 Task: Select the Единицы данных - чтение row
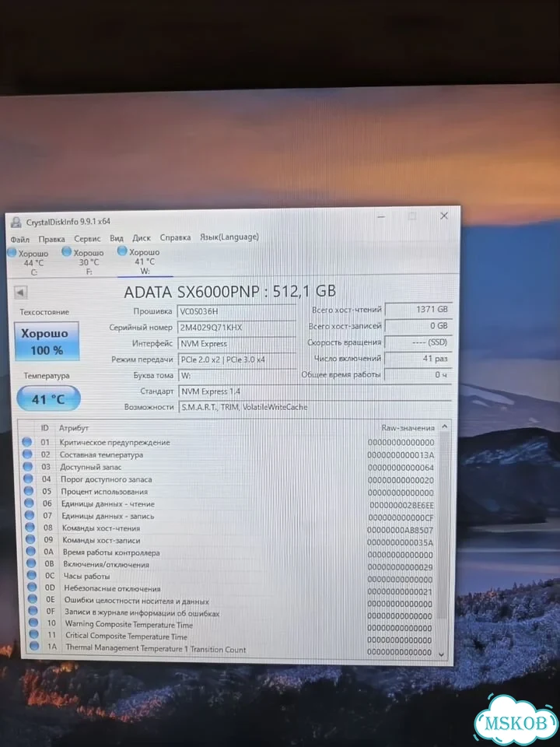click(x=230, y=504)
